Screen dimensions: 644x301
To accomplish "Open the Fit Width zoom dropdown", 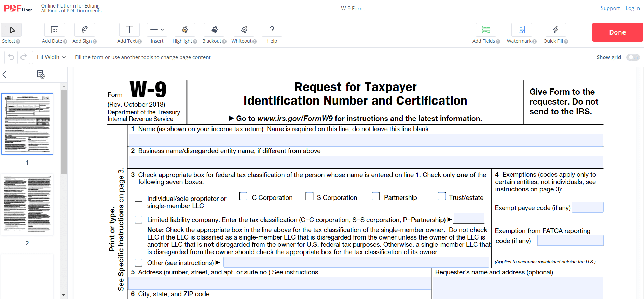I will [x=51, y=57].
